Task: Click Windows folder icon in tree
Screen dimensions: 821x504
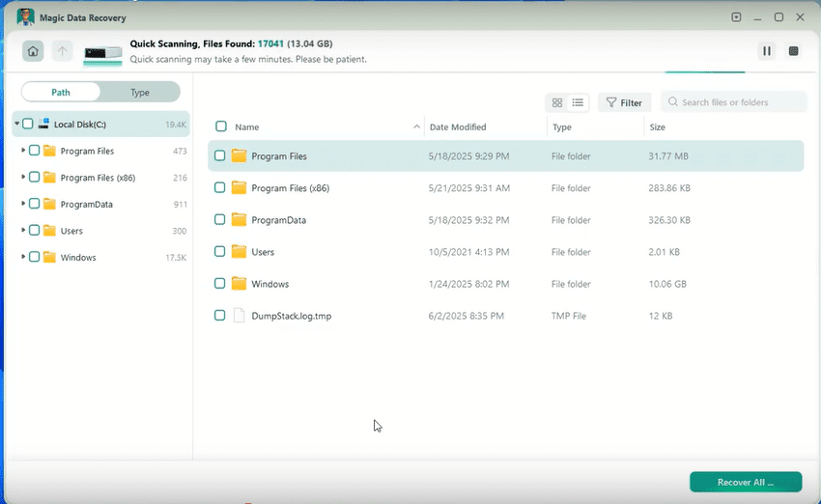Action: (49, 257)
